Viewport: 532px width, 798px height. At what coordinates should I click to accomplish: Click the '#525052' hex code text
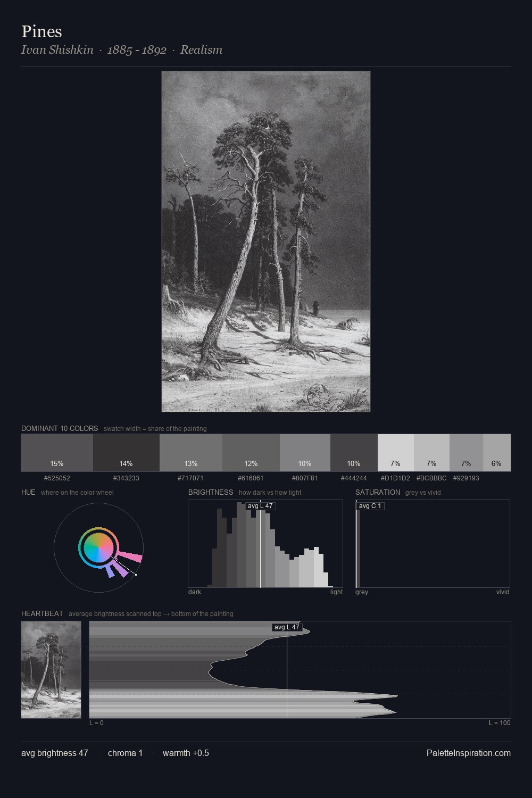(57, 478)
